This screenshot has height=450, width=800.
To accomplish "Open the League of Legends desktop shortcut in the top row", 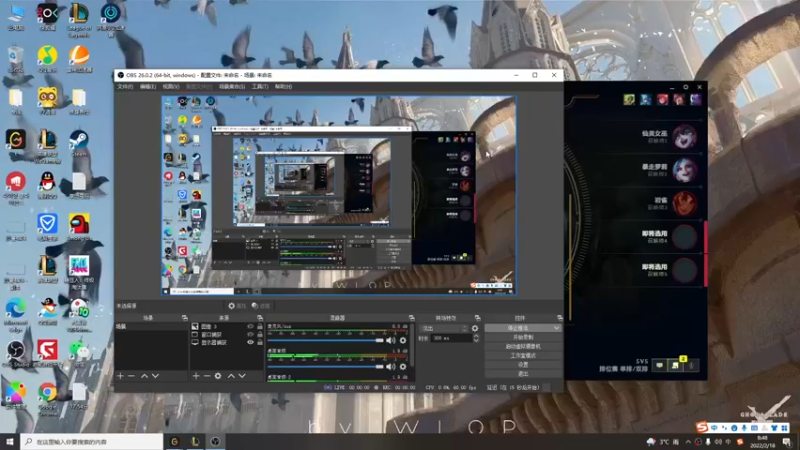I will (x=79, y=18).
